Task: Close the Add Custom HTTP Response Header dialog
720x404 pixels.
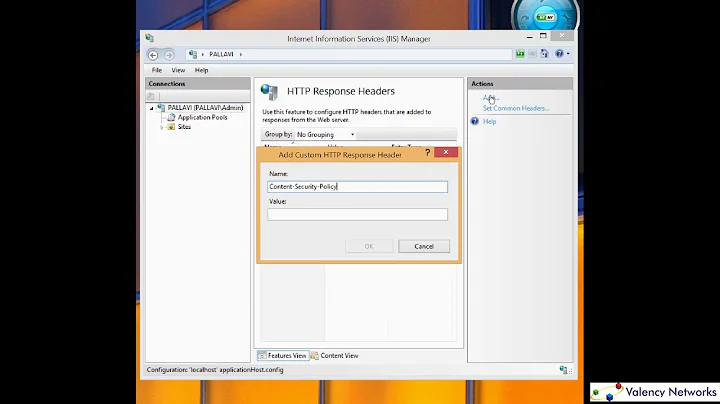Action: click(446, 152)
